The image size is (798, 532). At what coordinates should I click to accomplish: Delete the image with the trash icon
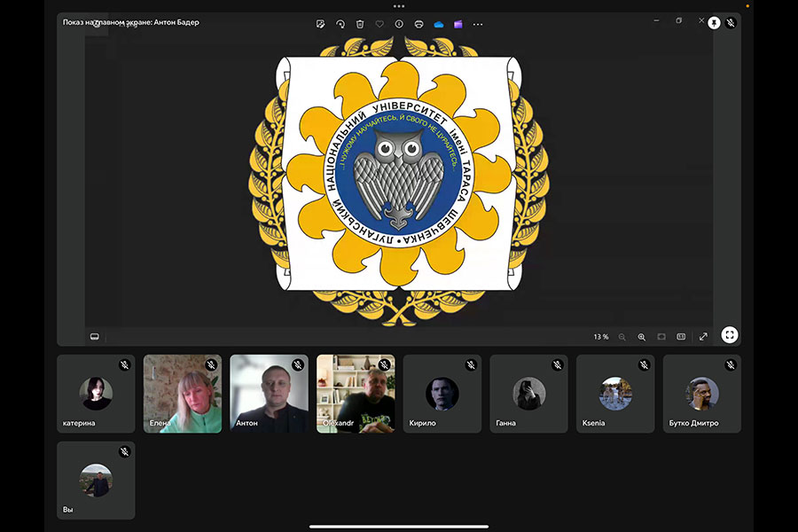(x=360, y=24)
